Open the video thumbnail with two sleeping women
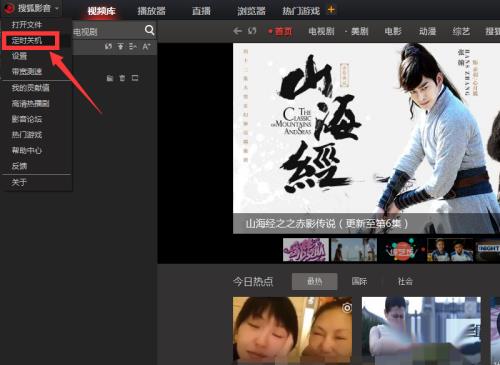Viewport: 500px width, 365px height. click(292, 331)
